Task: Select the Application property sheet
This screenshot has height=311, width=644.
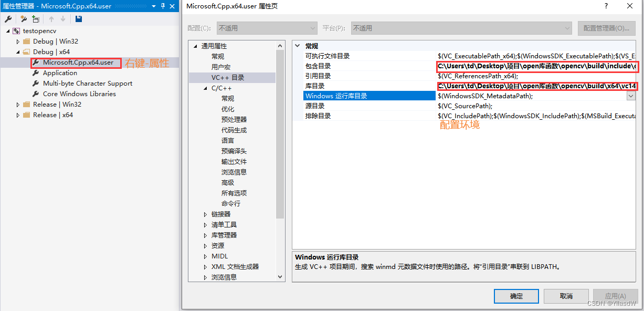Action: click(60, 73)
